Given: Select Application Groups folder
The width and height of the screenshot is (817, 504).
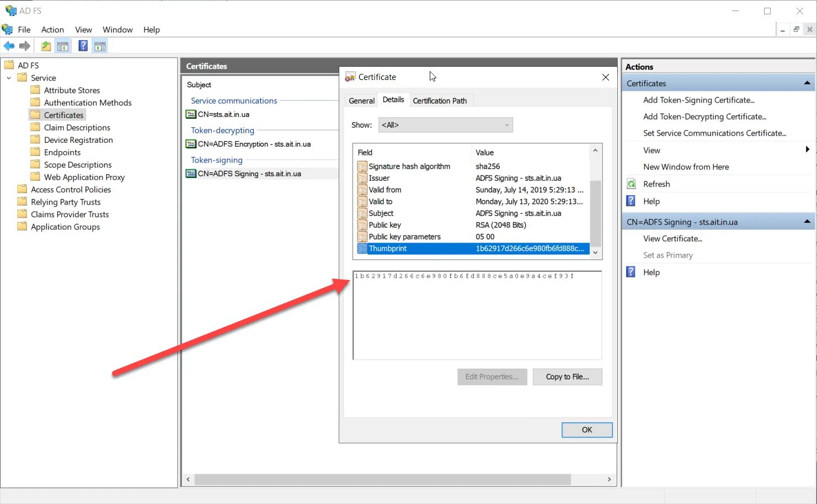Looking at the screenshot, I should [65, 227].
